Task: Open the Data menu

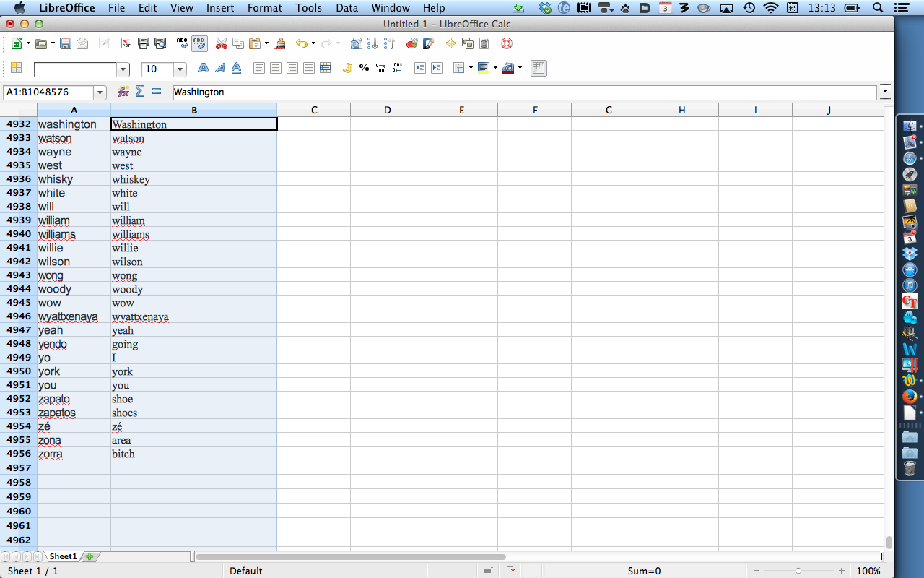Action: click(346, 8)
